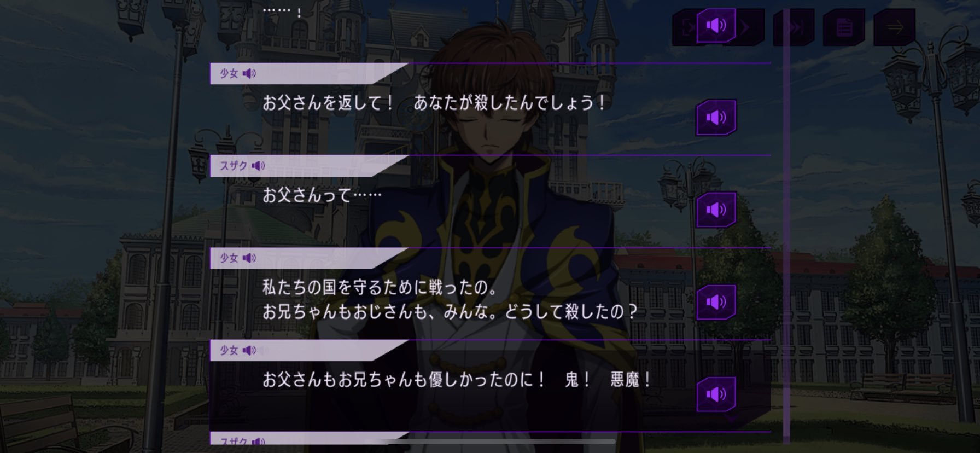Click dialogue text 'お父さんを返して！'

click(x=328, y=103)
